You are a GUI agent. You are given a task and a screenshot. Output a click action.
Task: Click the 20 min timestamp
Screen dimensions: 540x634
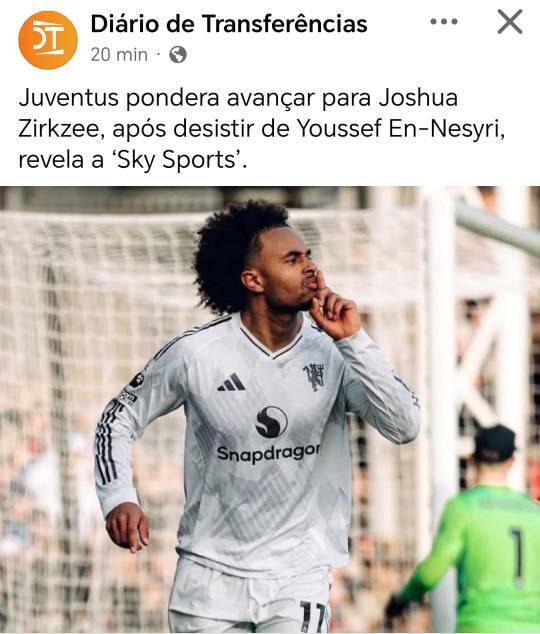119,55
